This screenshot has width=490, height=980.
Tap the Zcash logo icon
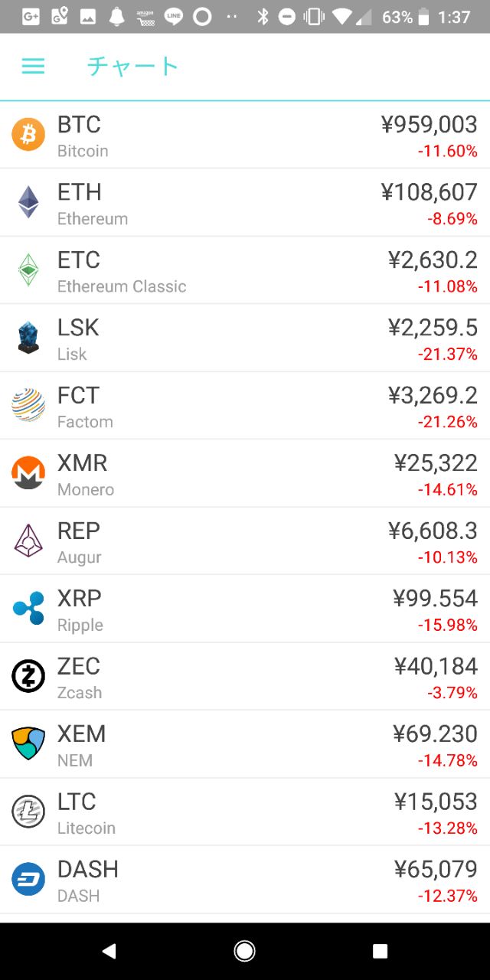[28, 676]
